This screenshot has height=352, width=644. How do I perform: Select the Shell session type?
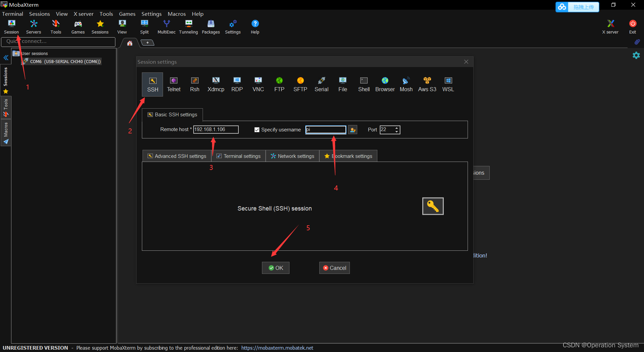(x=364, y=84)
